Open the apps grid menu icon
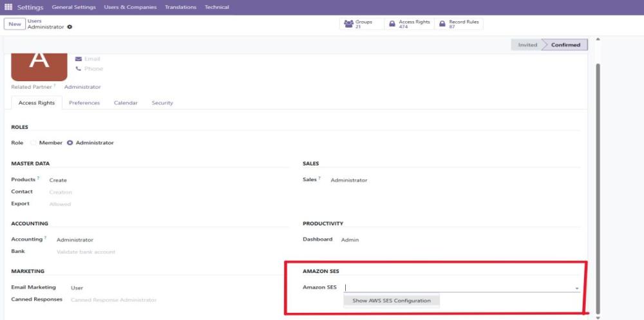This screenshot has height=320, width=644. pyautogui.click(x=8, y=7)
